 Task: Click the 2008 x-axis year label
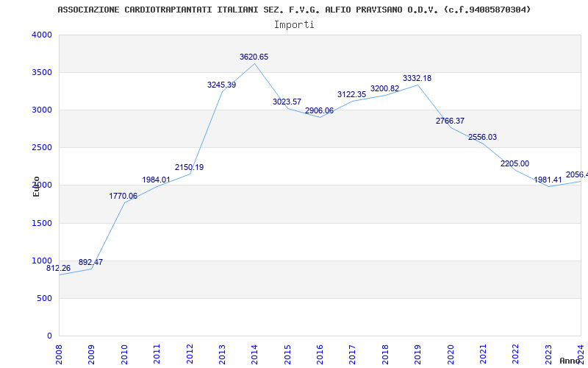pyautogui.click(x=59, y=354)
